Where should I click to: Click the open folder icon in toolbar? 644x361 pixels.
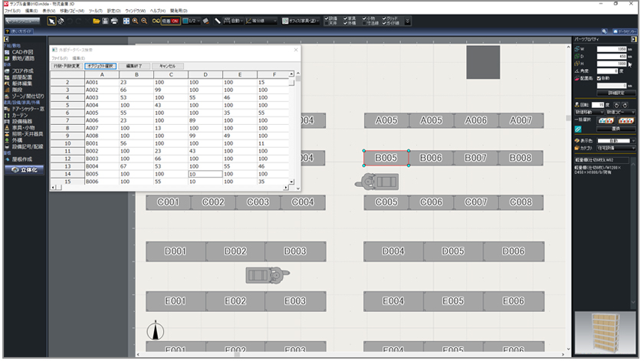(x=96, y=21)
